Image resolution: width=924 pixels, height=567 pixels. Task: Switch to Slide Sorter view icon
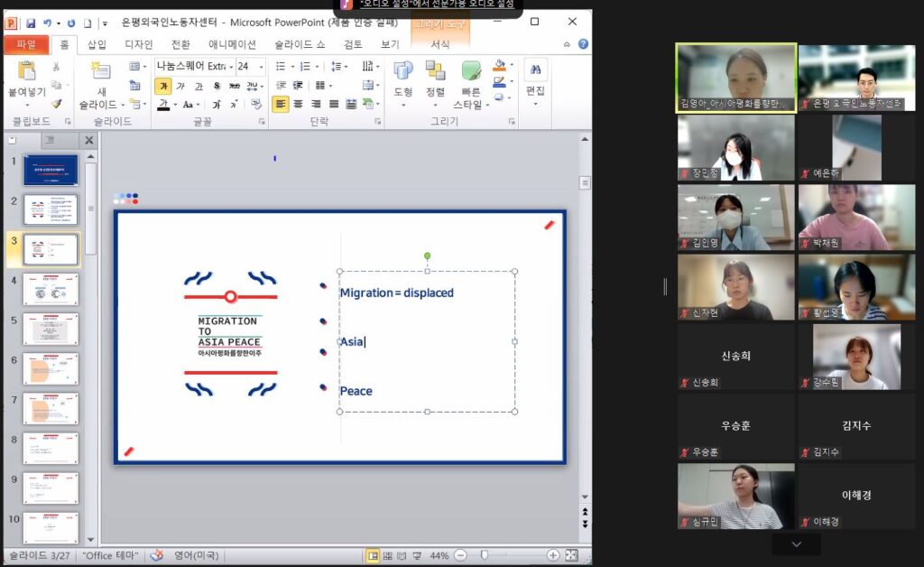pos(388,556)
